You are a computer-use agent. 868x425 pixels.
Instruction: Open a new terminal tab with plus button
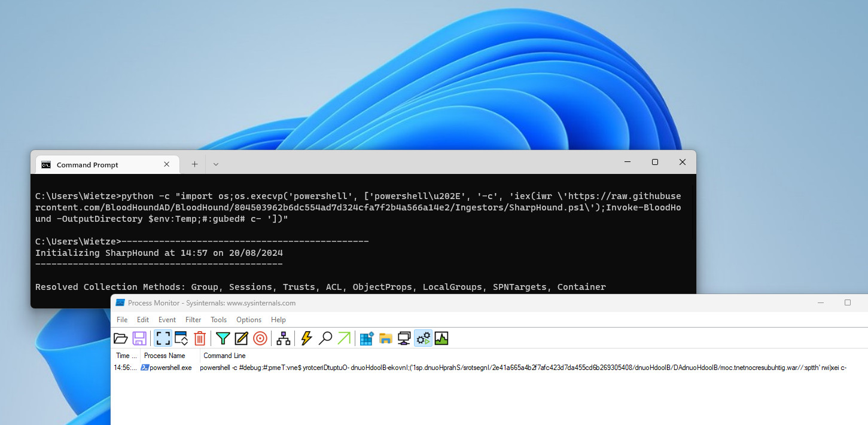194,164
